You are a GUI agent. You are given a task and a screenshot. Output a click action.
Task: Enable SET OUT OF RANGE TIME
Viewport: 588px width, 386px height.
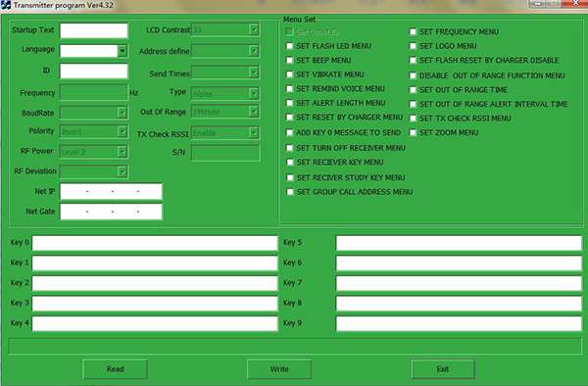(x=413, y=90)
